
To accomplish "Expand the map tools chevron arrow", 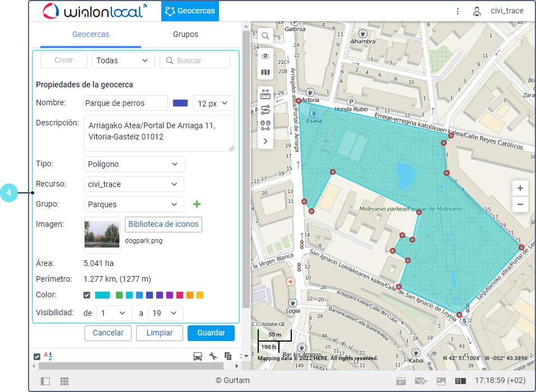I will click(x=265, y=141).
